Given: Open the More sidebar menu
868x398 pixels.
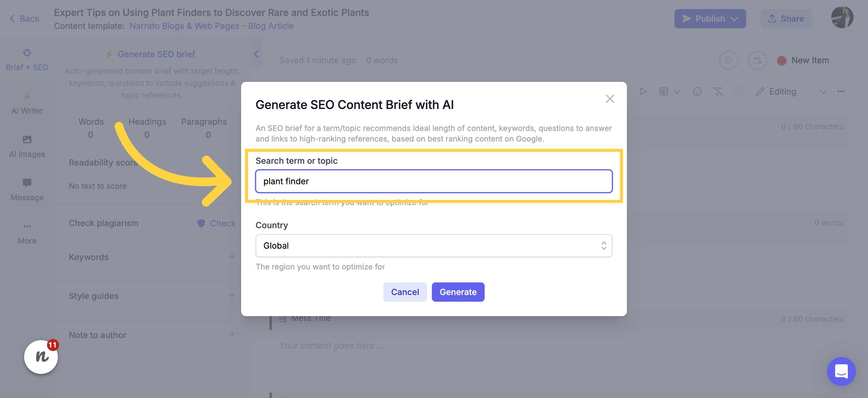Looking at the screenshot, I should click(x=27, y=234).
